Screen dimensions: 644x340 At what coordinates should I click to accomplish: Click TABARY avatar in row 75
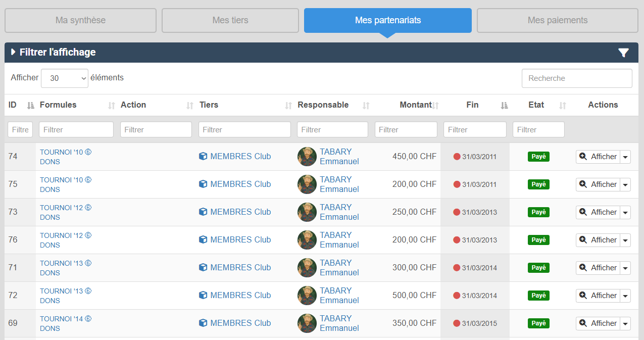pos(307,184)
